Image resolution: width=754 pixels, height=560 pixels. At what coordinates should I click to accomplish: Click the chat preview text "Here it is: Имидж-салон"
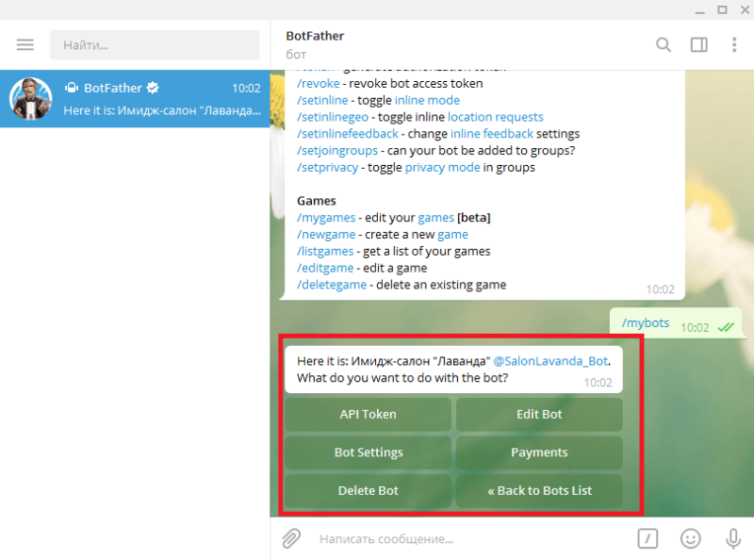point(162,110)
